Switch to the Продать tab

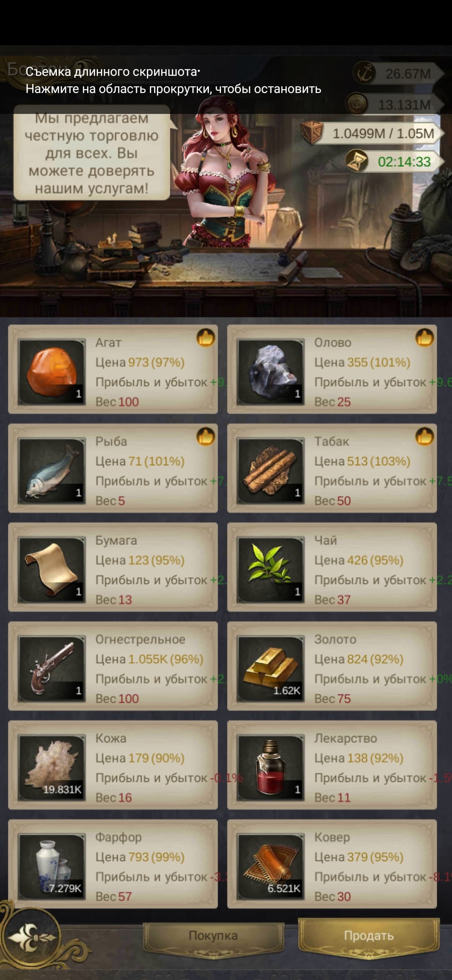(x=369, y=936)
